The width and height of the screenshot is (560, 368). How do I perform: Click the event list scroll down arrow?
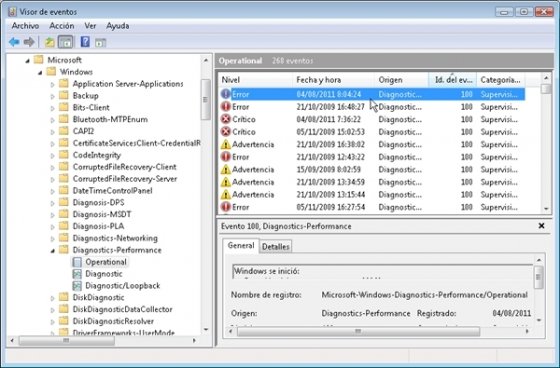[x=546, y=208]
